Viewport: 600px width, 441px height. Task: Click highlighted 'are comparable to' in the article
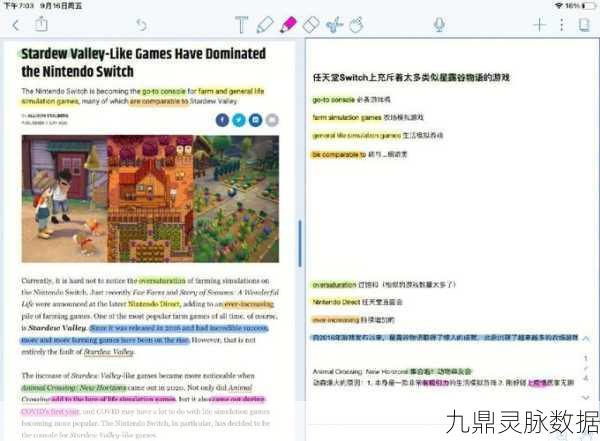pyautogui.click(x=159, y=101)
